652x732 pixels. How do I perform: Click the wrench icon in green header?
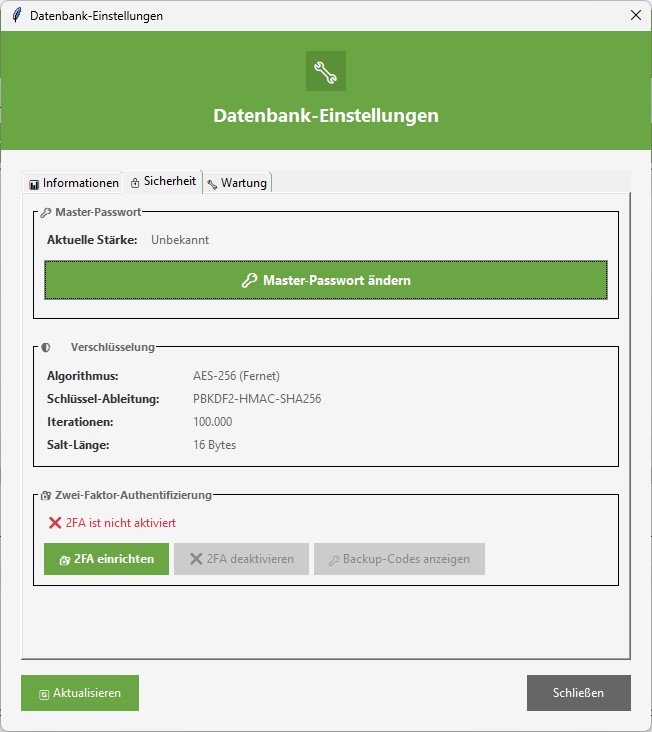(326, 71)
